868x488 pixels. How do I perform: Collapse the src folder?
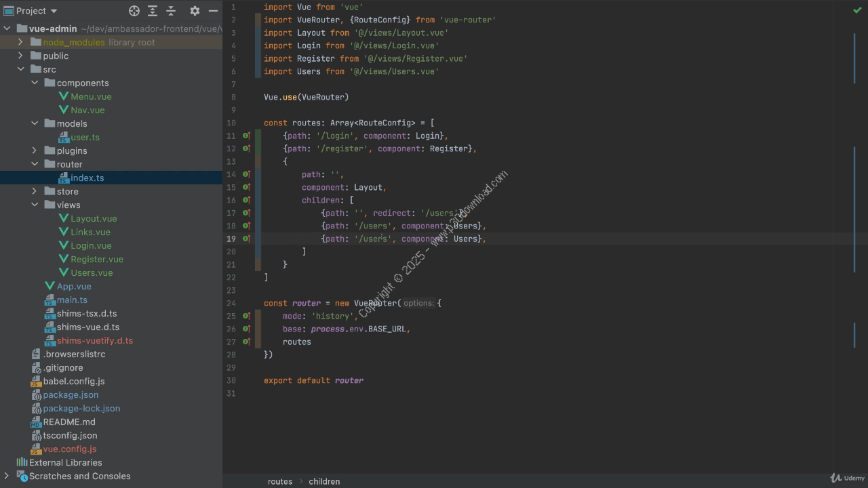tap(20, 69)
